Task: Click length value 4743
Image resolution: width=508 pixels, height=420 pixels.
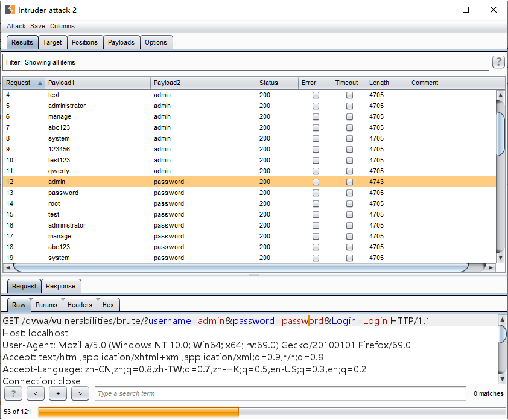Action: pyautogui.click(x=376, y=182)
